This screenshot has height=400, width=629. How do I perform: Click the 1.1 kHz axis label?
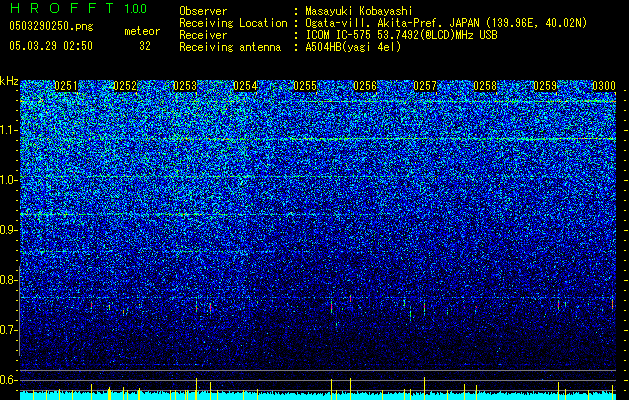coord(9,130)
